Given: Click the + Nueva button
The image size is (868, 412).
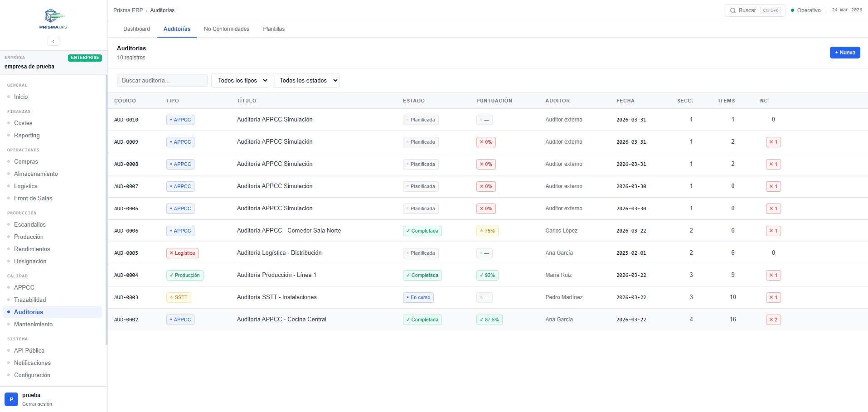Looking at the screenshot, I should [x=845, y=53].
